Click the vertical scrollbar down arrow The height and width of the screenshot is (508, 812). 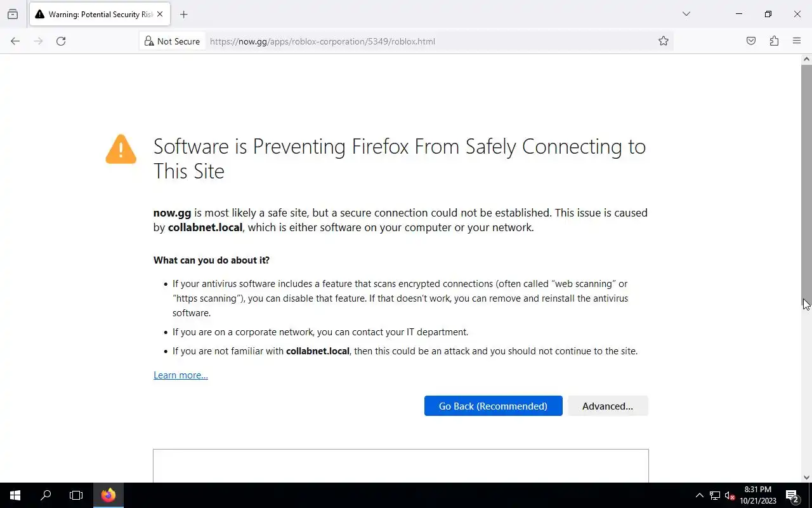806,478
